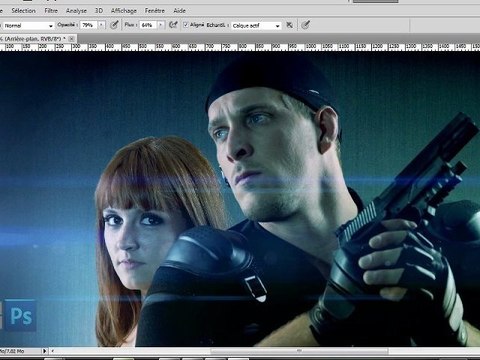
Task: Toggle tablet pressure for opacity icon
Action: (x=114, y=25)
